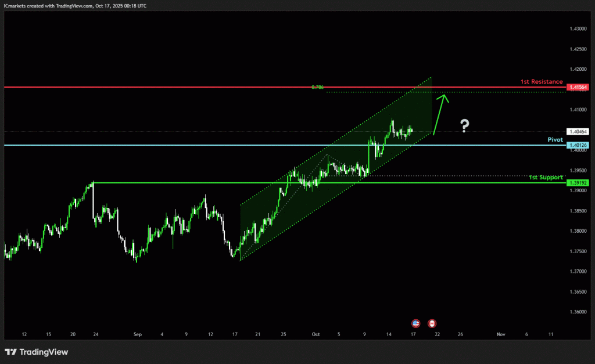Viewport: 595px width, 364px height.
Task: Click the Canada flag economic event icon
Action: coord(432,323)
